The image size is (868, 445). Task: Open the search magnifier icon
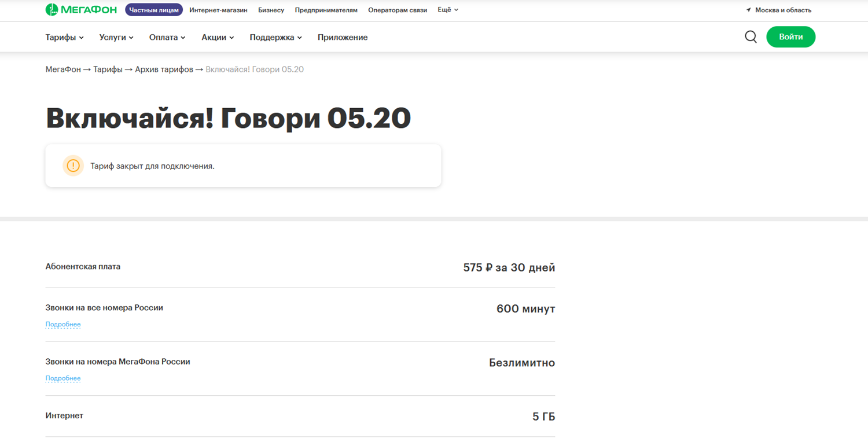tap(751, 37)
